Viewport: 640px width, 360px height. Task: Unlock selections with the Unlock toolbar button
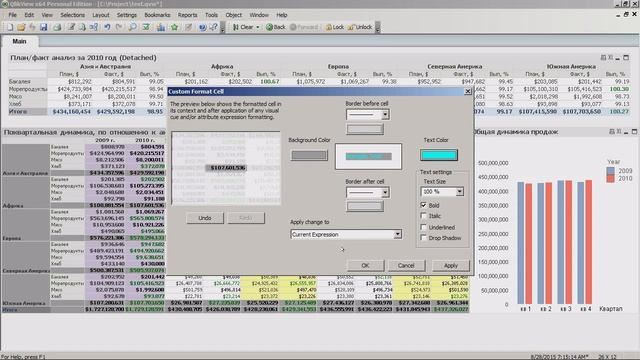pos(360,27)
